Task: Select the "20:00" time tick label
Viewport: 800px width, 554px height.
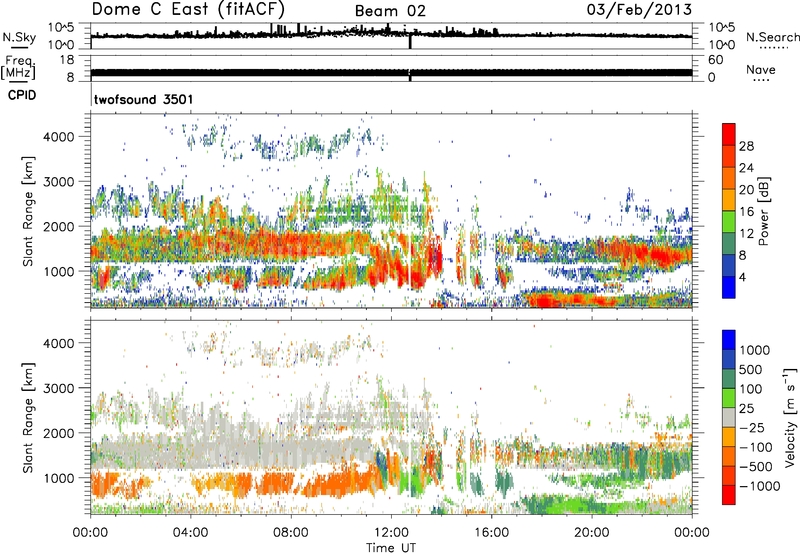Action: pyautogui.click(x=592, y=533)
